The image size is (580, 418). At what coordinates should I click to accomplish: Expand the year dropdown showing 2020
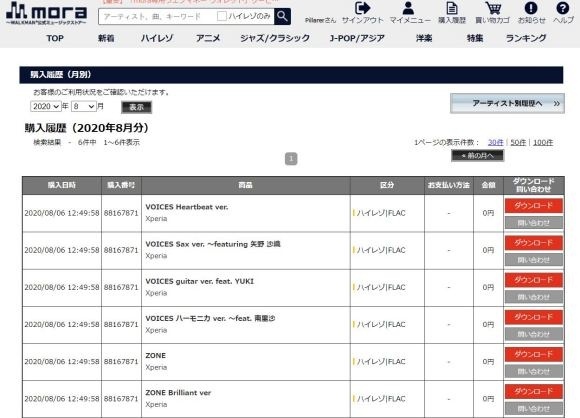click(46, 107)
